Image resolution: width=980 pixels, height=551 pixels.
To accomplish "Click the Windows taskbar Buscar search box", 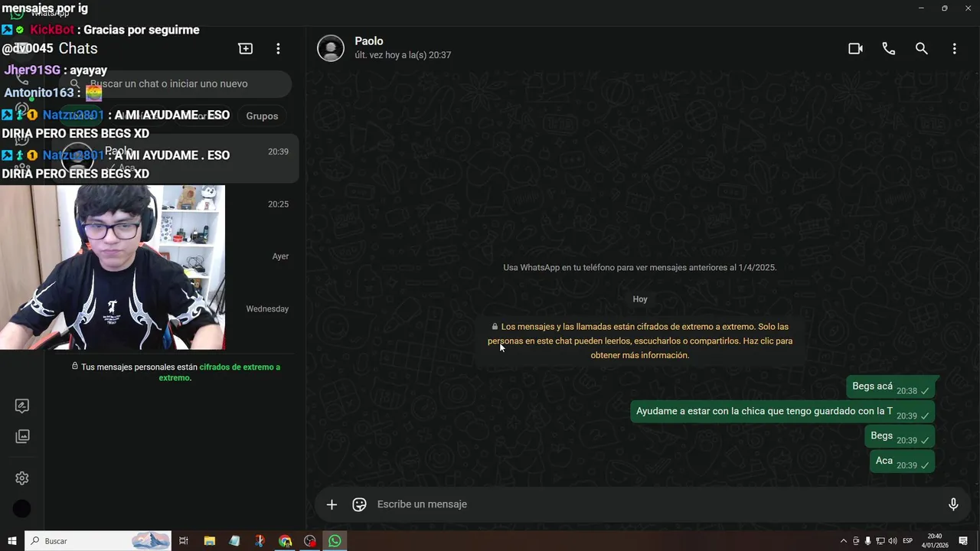I will pos(98,541).
